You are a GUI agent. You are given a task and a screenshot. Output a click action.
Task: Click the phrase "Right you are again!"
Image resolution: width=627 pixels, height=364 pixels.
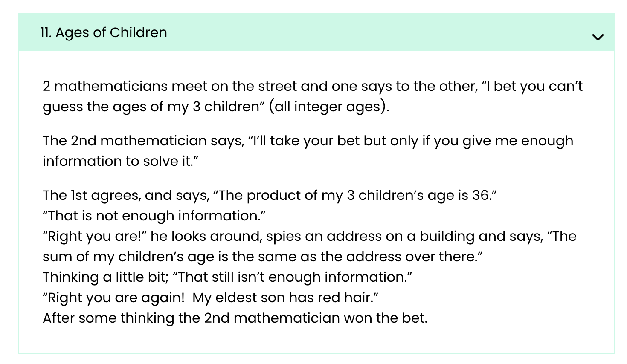113,298
